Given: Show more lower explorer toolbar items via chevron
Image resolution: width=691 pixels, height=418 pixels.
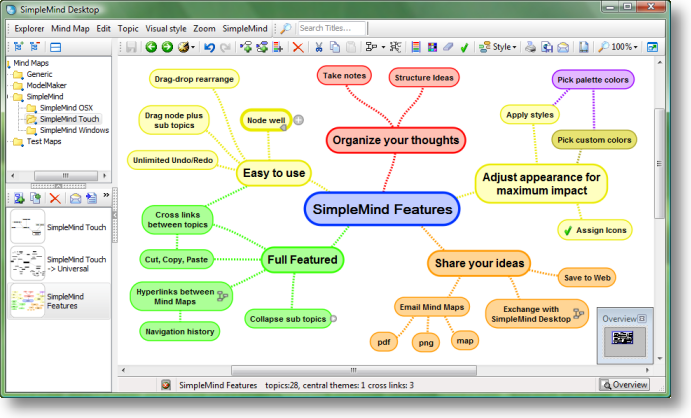Looking at the screenshot, I should [106, 195].
